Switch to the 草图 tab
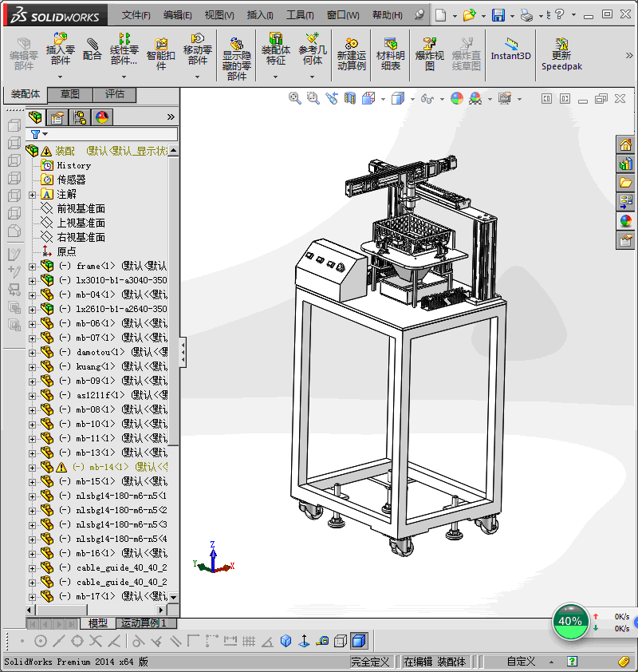638x672 pixels. [x=70, y=94]
